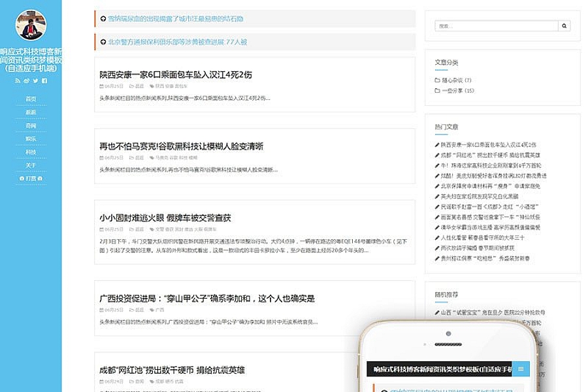Click the magnifier search button

(x=565, y=26)
